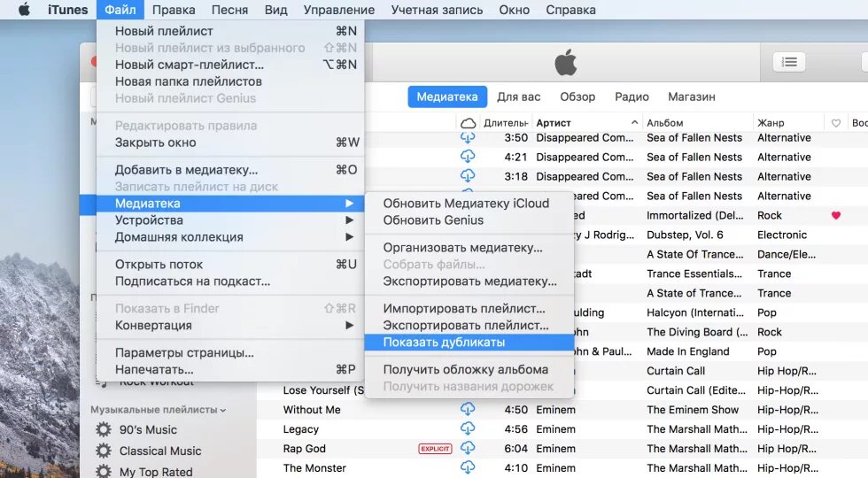This screenshot has width=868, height=478.
Task: Select the song The Monster
Action: (x=314, y=467)
